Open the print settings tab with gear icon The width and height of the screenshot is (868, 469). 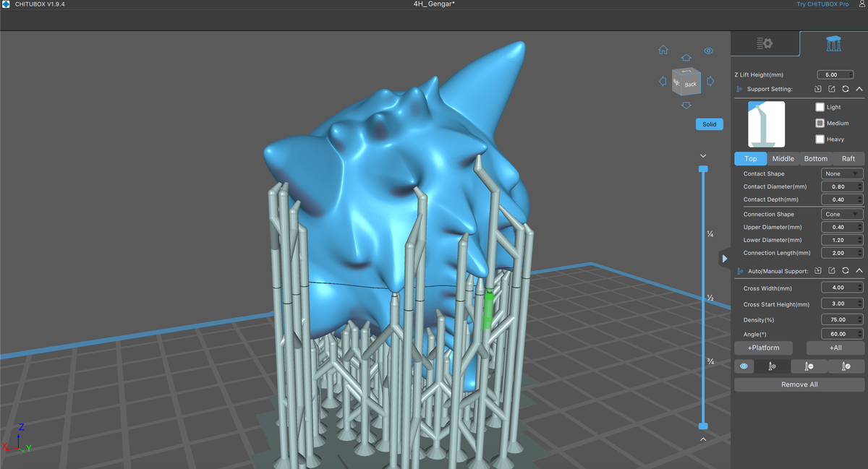tap(765, 43)
